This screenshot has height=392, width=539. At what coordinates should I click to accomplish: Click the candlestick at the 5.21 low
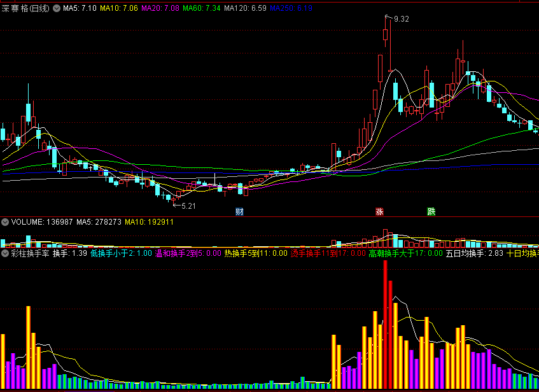point(174,199)
